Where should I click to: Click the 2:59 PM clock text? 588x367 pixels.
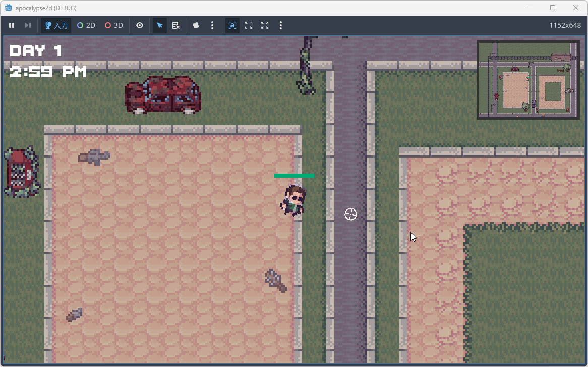click(48, 72)
